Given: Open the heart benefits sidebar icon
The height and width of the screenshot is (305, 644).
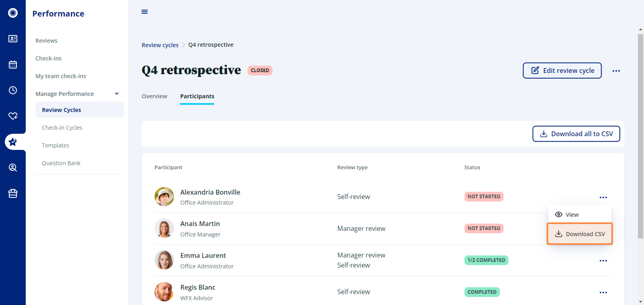Looking at the screenshot, I should point(13,116).
